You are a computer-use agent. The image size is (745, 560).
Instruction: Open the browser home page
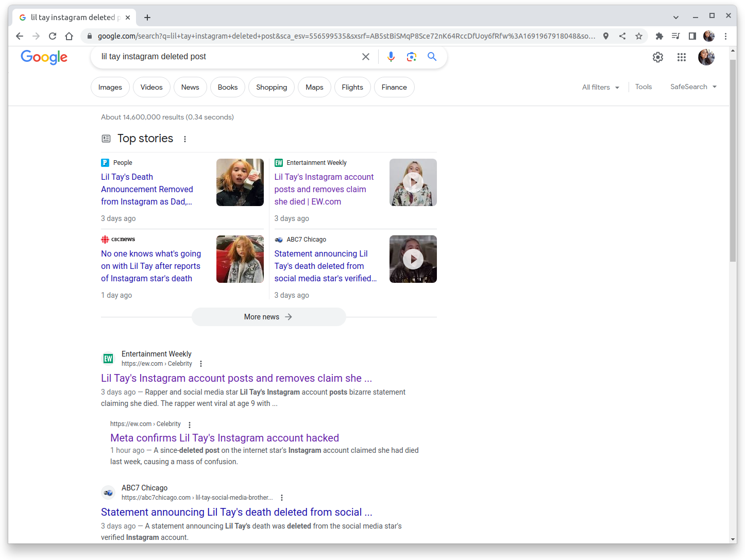[69, 36]
